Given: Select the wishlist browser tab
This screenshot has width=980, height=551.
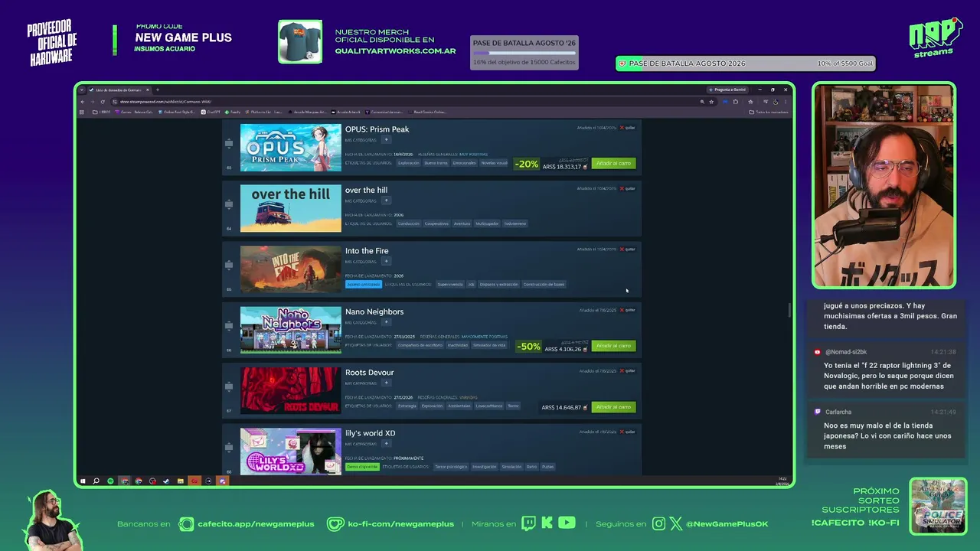Looking at the screenshot, I should point(119,90).
